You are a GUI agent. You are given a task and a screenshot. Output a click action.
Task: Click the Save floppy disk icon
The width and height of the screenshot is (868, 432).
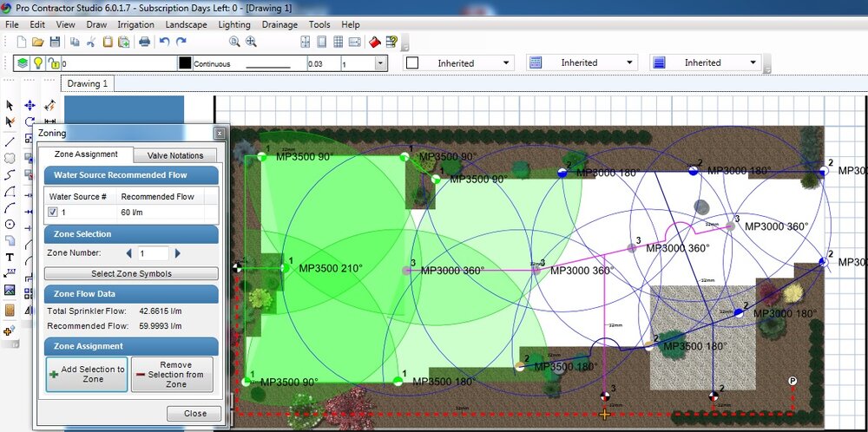(x=55, y=42)
